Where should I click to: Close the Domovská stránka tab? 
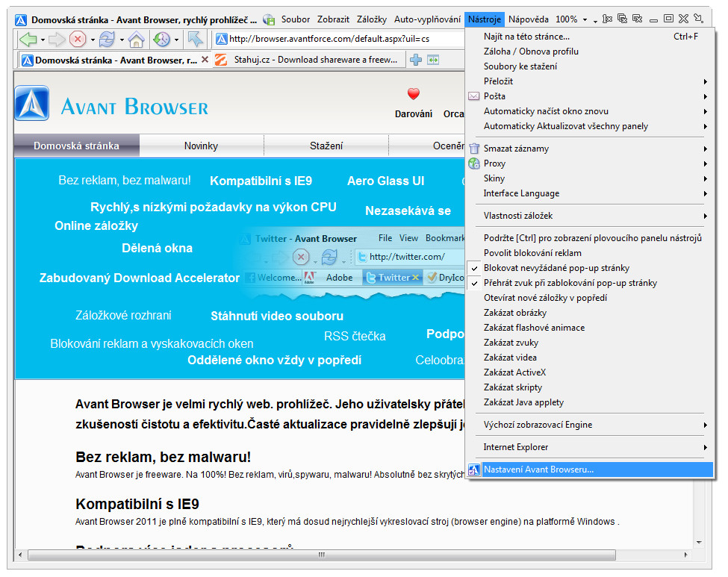(x=205, y=60)
